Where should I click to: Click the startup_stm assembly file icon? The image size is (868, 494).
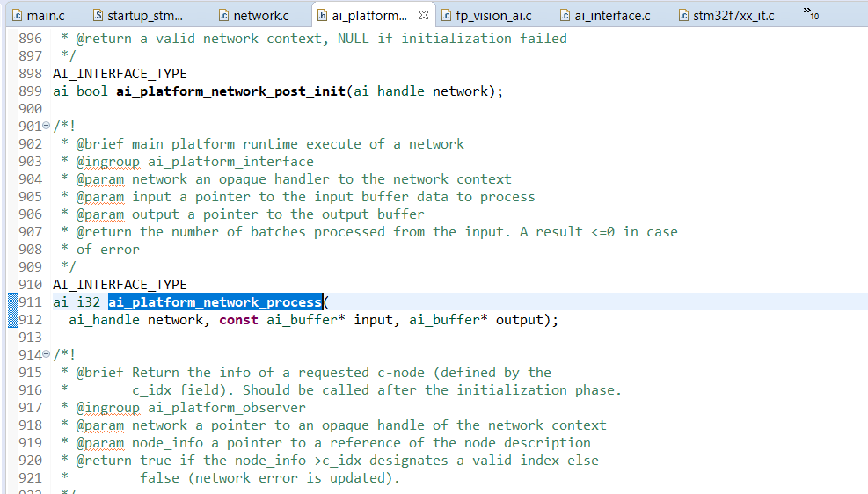tap(98, 16)
